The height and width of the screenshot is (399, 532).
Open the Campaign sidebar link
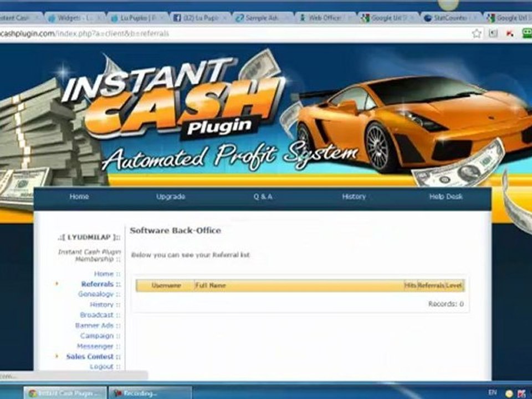click(97, 336)
